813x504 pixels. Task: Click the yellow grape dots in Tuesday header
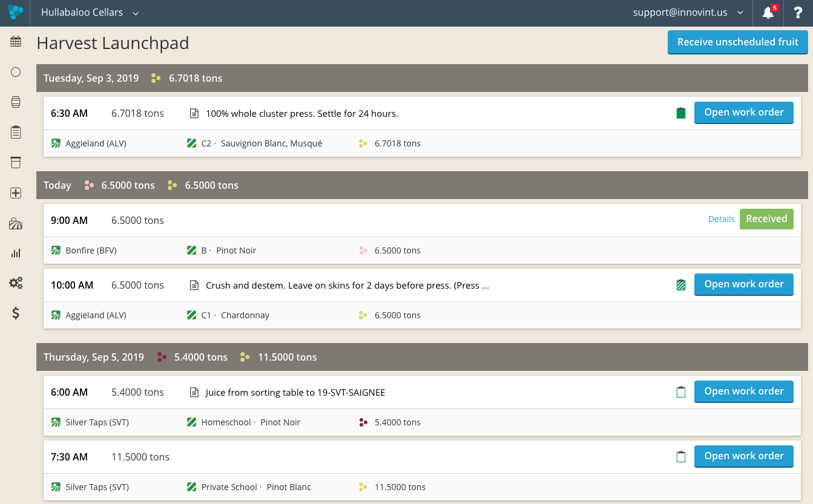point(156,78)
